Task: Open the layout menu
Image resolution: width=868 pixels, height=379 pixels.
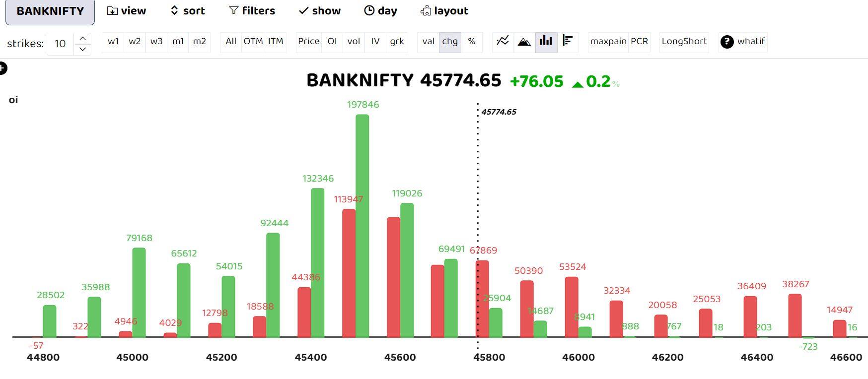Action: (x=444, y=11)
